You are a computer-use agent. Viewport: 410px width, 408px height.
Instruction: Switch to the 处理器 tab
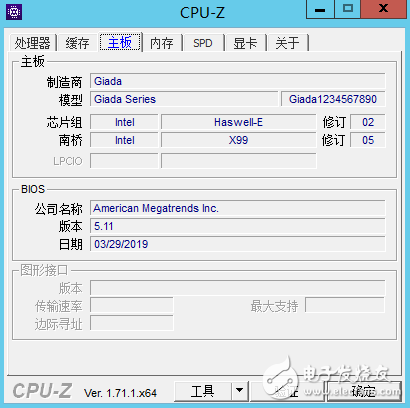(x=32, y=43)
